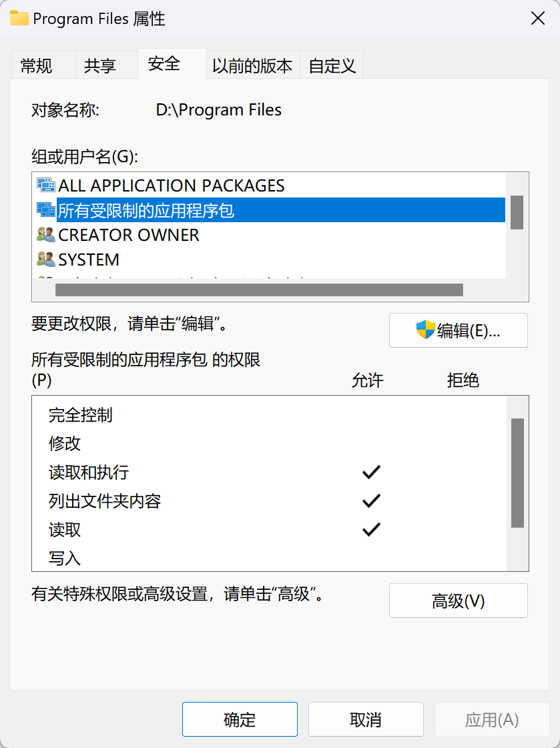Click the group list horizontal scrollbar
The width and height of the screenshot is (560, 748).
click(x=259, y=290)
